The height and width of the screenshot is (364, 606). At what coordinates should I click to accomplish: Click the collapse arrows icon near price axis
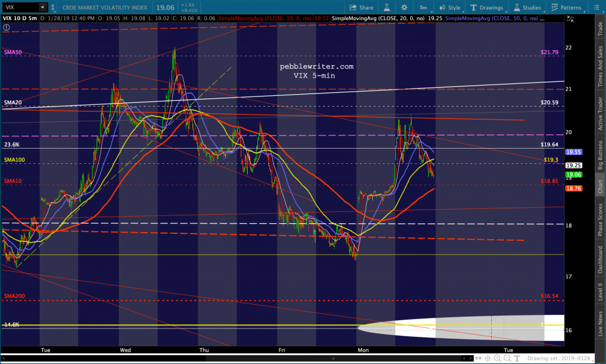coord(570,18)
